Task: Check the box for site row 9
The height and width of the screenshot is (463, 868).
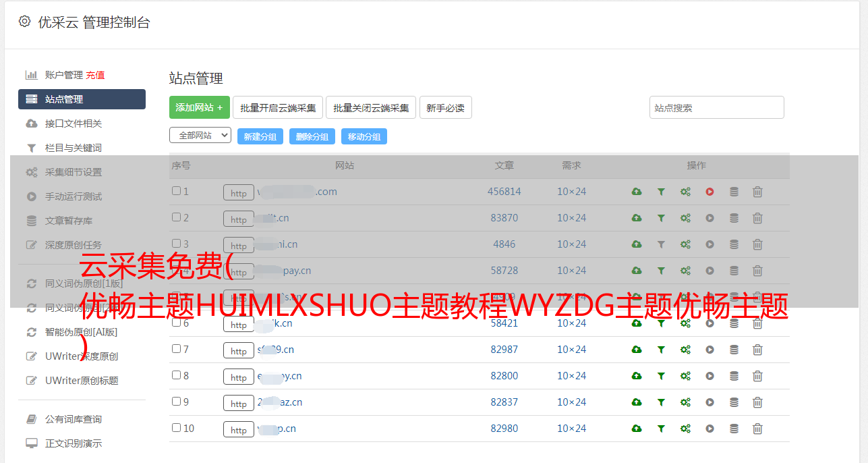Action: pyautogui.click(x=176, y=402)
